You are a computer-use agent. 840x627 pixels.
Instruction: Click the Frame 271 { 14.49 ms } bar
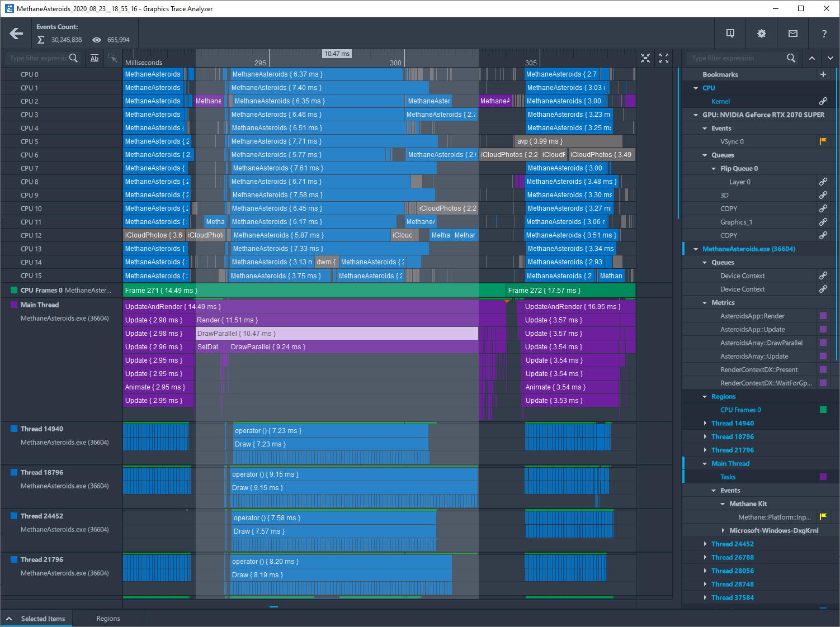[x=314, y=290]
